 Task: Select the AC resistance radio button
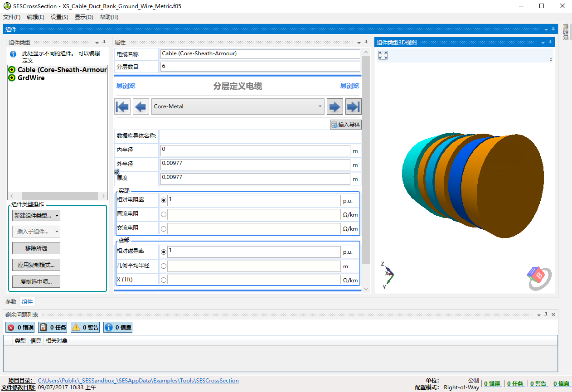coord(164,229)
